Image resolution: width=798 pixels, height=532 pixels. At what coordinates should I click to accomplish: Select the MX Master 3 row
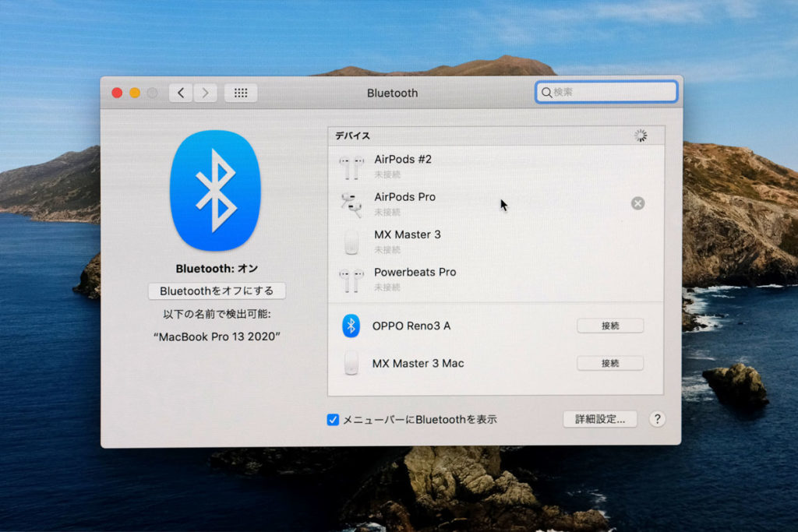(496, 241)
